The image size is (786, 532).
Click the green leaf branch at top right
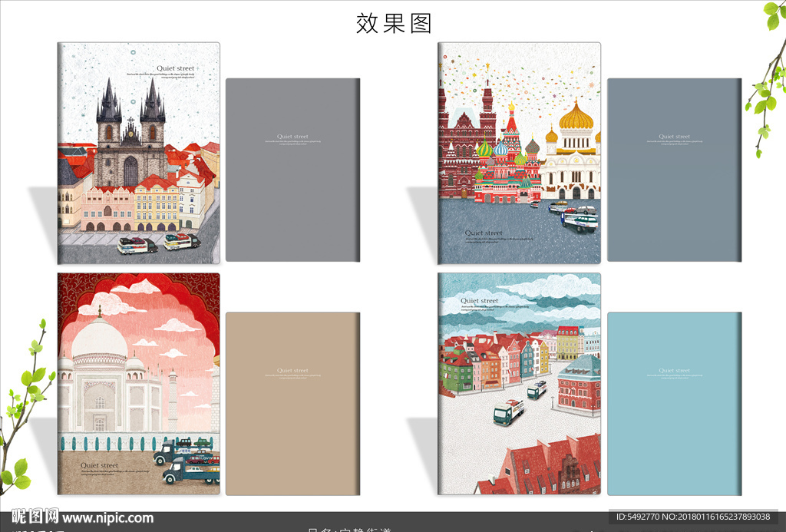pos(766,77)
